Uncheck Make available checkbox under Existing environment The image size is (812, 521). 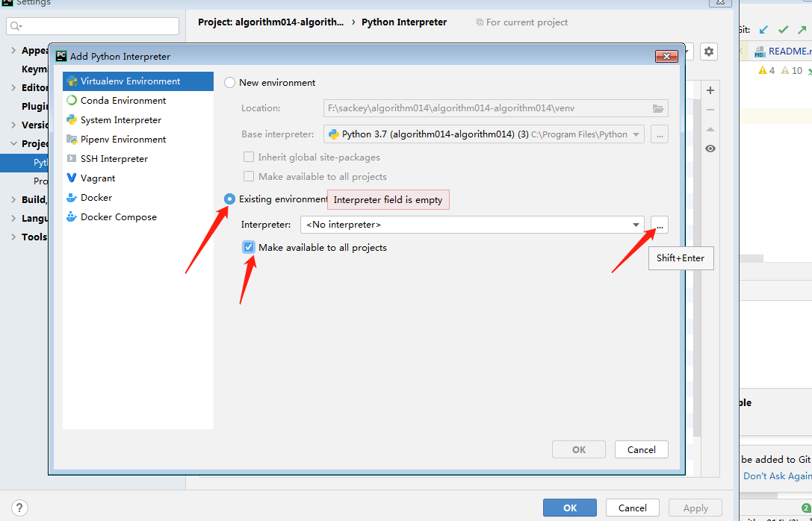click(x=249, y=247)
